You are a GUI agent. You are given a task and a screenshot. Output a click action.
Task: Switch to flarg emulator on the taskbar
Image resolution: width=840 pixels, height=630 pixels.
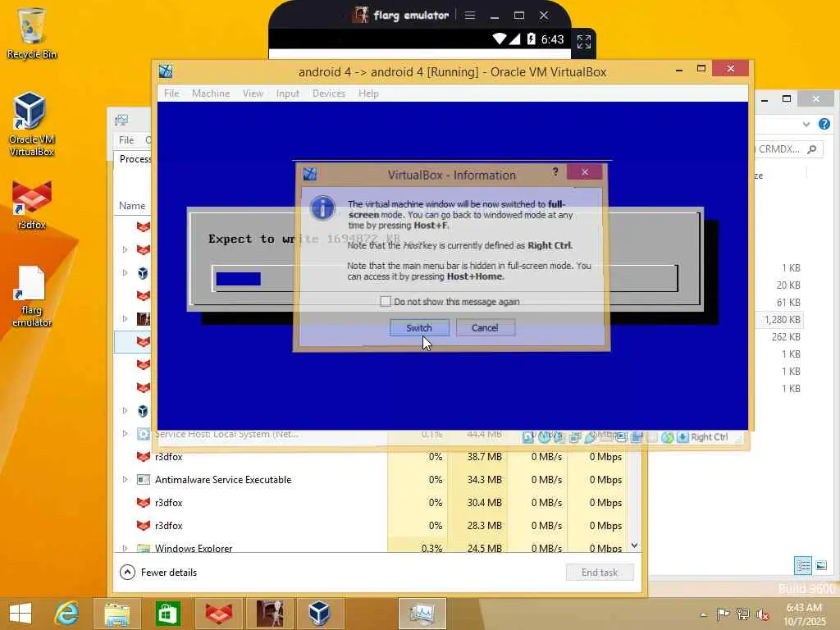tap(269, 614)
